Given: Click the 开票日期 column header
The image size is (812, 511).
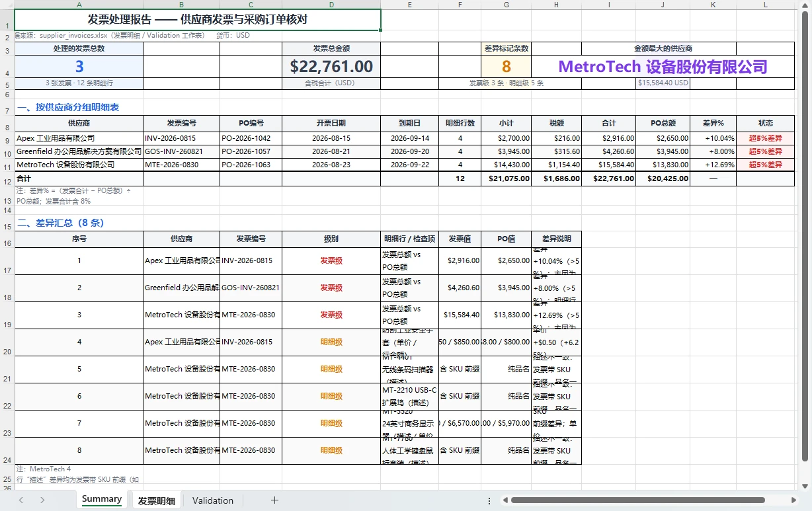Looking at the screenshot, I should (x=331, y=124).
